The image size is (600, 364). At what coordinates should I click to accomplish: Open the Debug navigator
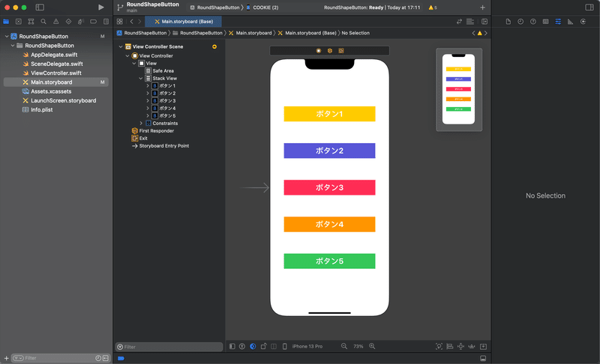coord(81,22)
